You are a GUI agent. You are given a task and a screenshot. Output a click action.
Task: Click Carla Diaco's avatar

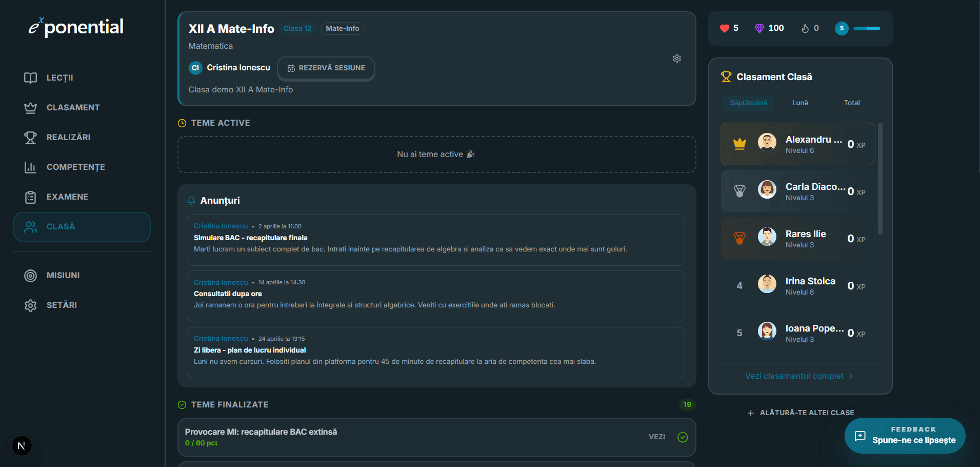tap(767, 189)
